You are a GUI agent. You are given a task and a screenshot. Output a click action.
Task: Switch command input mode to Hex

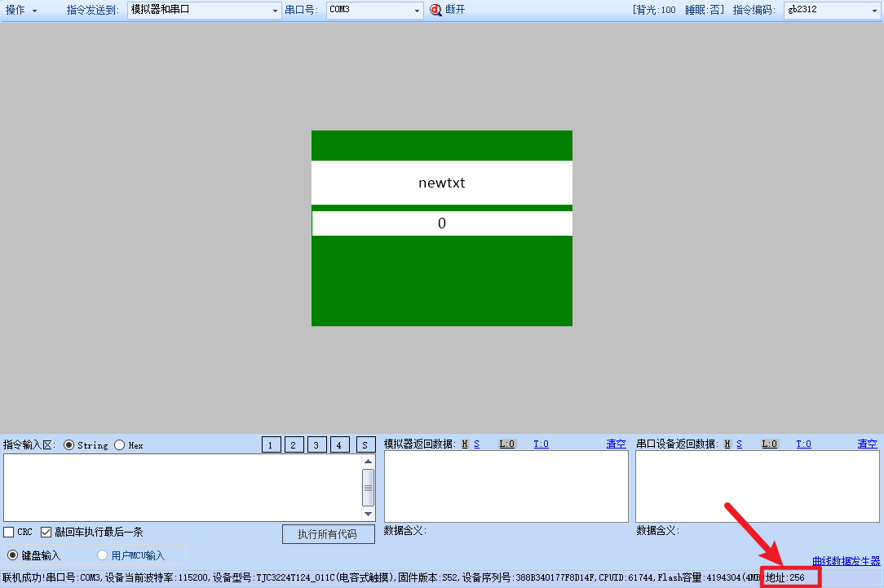[x=119, y=444]
